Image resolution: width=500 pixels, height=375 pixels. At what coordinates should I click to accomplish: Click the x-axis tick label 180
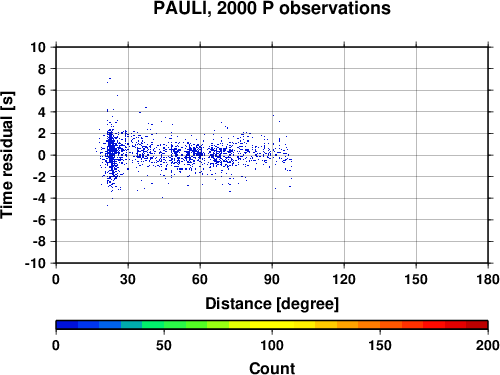(x=488, y=279)
